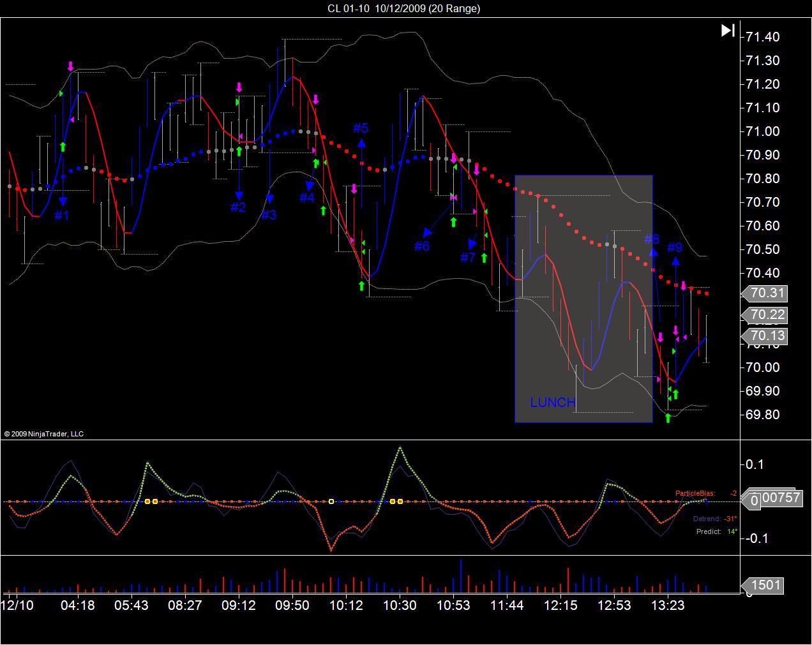Select the LUNCH text label

point(553,403)
